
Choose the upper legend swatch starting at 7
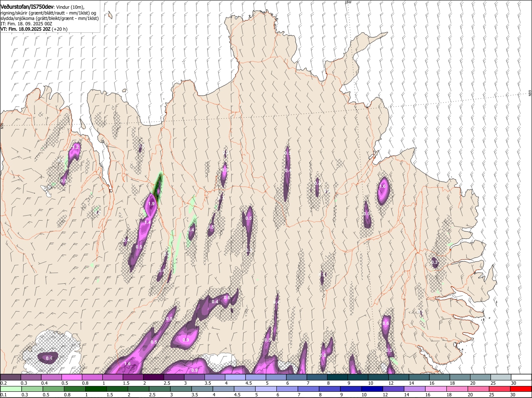pyautogui.click(x=316, y=377)
